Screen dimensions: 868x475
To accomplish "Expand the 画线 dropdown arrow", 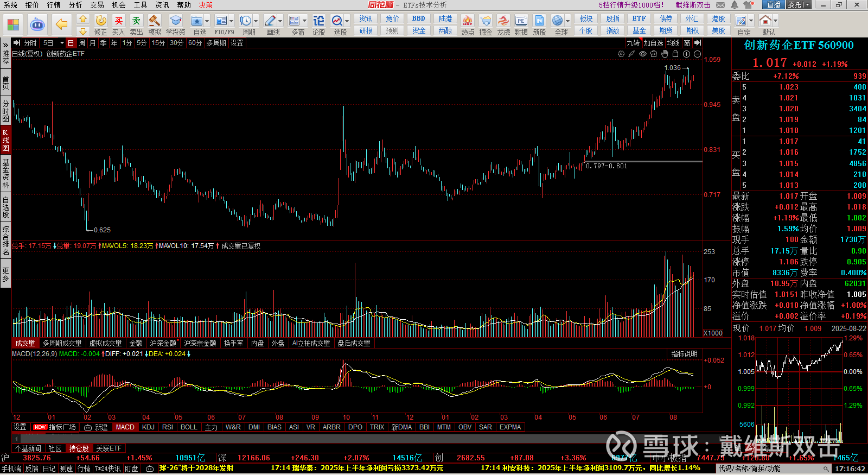I will point(280,21).
